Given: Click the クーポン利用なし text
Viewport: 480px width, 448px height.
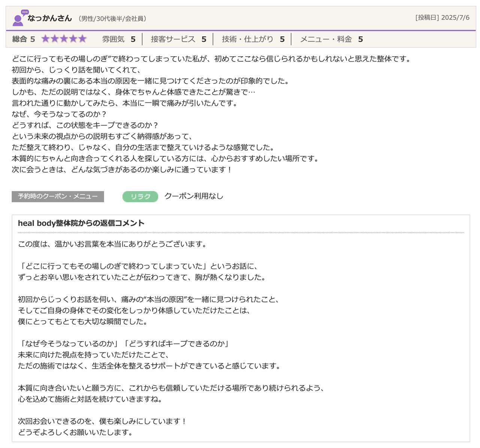Looking at the screenshot, I should pyautogui.click(x=194, y=196).
